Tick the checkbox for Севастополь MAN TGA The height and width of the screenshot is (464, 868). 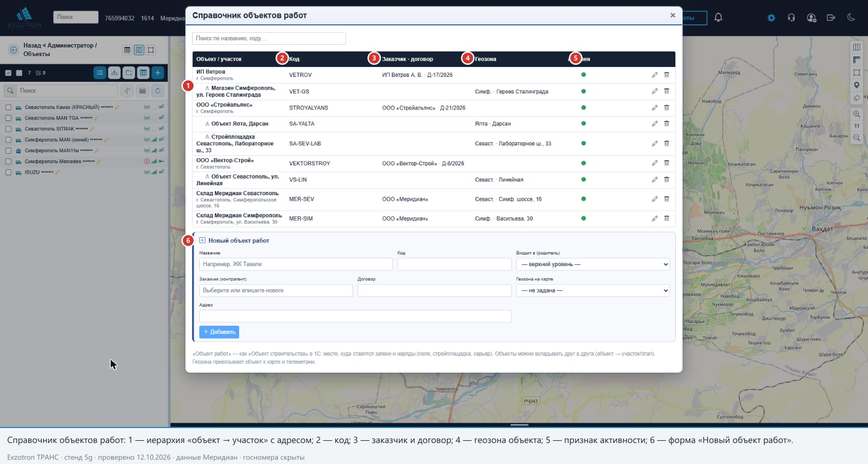tap(8, 118)
